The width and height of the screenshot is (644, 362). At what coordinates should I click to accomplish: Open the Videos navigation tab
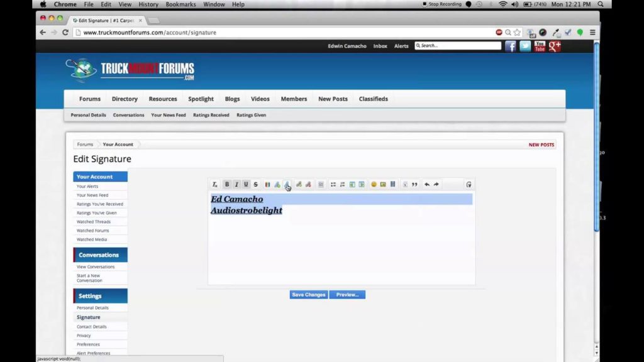click(x=260, y=99)
